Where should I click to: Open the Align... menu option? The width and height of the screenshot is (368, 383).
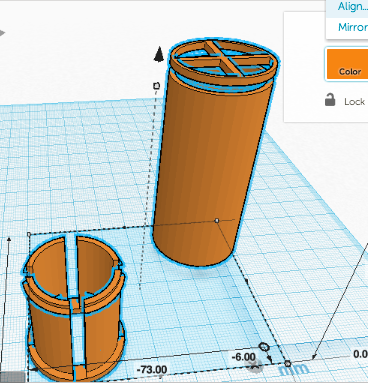[353, 6]
